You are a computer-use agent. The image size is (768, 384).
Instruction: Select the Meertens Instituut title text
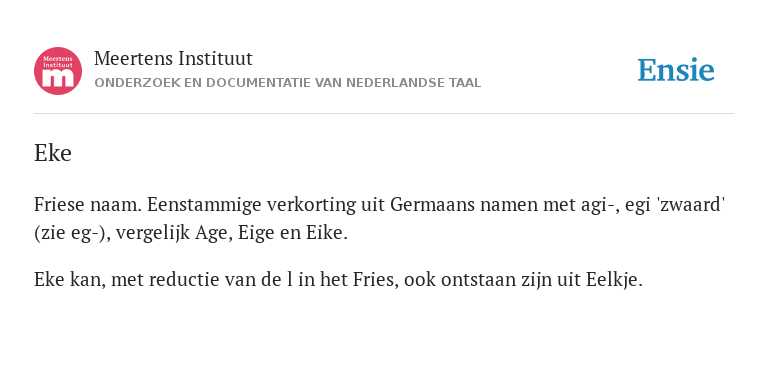click(x=173, y=58)
